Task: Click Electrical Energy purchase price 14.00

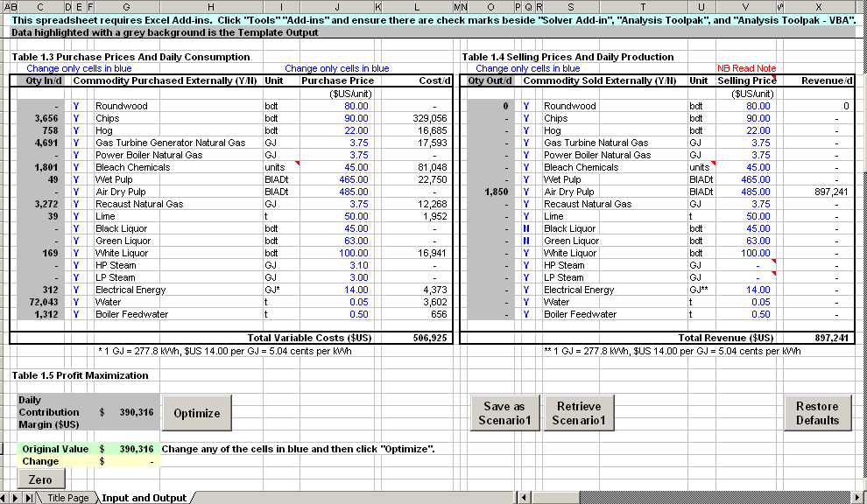Action: coord(337,289)
